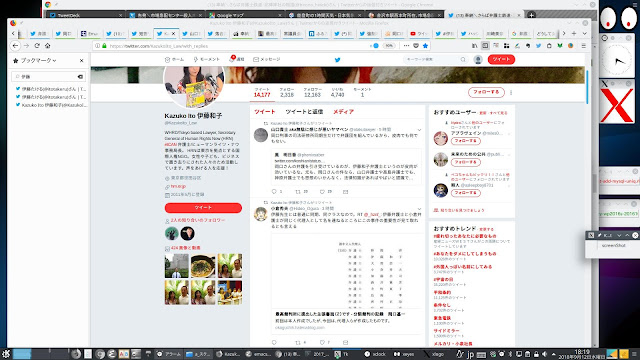
Task: Switch to the Media tab
Action: pyautogui.click(x=343, y=112)
